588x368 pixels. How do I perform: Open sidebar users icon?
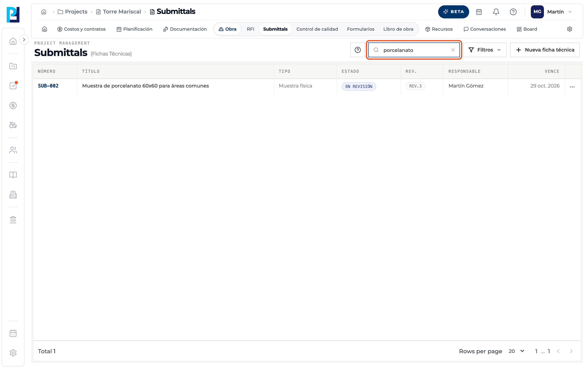tap(13, 150)
